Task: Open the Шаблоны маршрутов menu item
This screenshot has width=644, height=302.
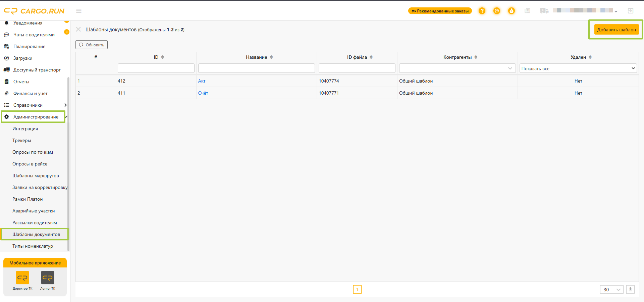Action: pos(36,175)
